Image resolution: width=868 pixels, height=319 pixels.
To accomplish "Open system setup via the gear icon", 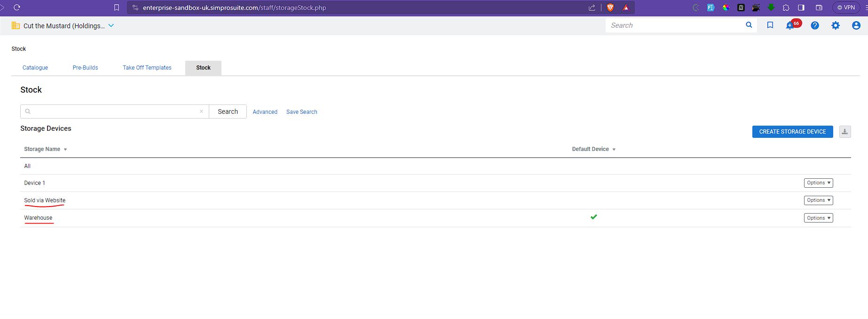I will tap(836, 25).
